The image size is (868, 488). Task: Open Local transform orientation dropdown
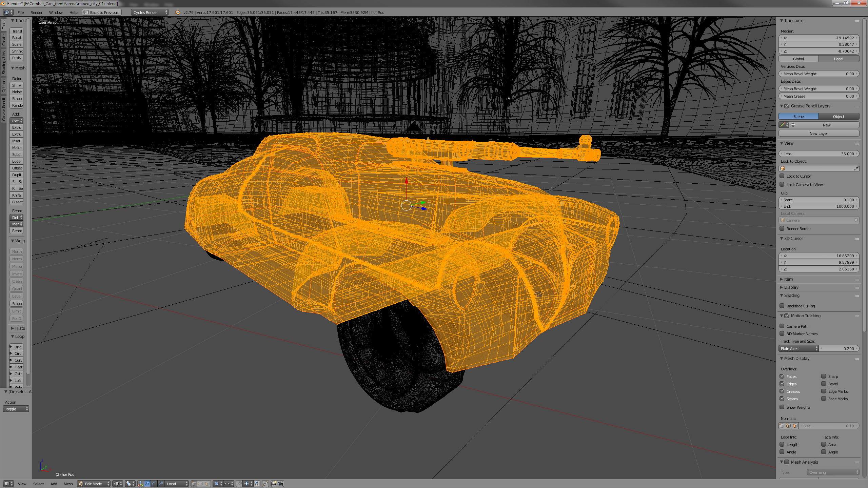click(x=176, y=484)
